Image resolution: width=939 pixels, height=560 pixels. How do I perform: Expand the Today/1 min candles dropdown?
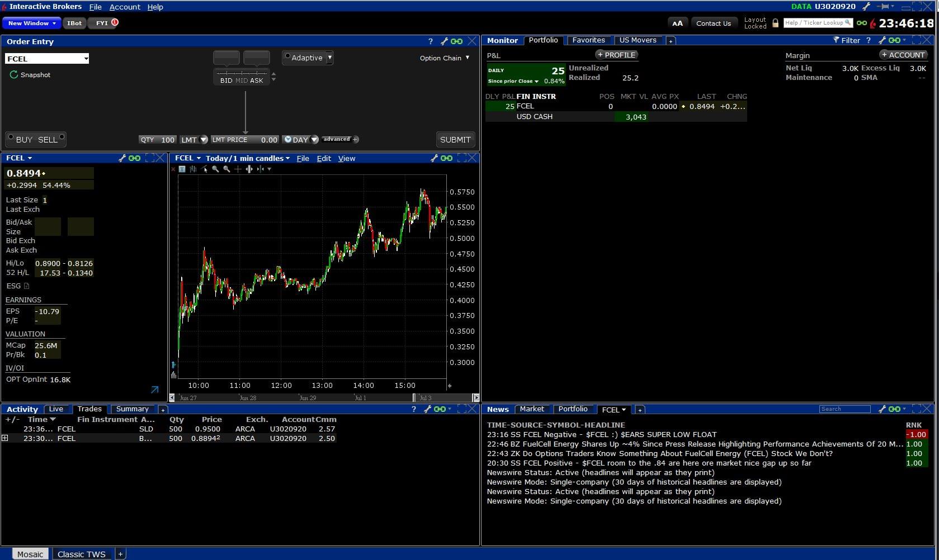coord(287,158)
